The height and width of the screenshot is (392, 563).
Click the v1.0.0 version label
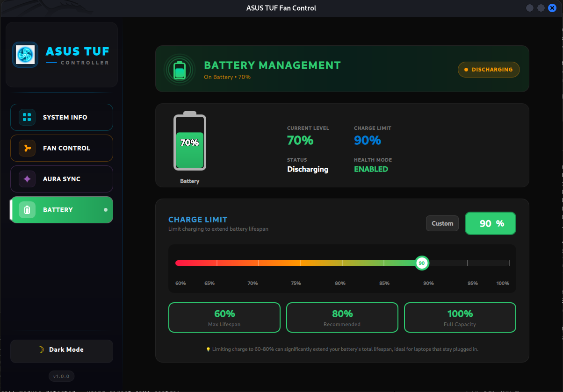(61, 376)
